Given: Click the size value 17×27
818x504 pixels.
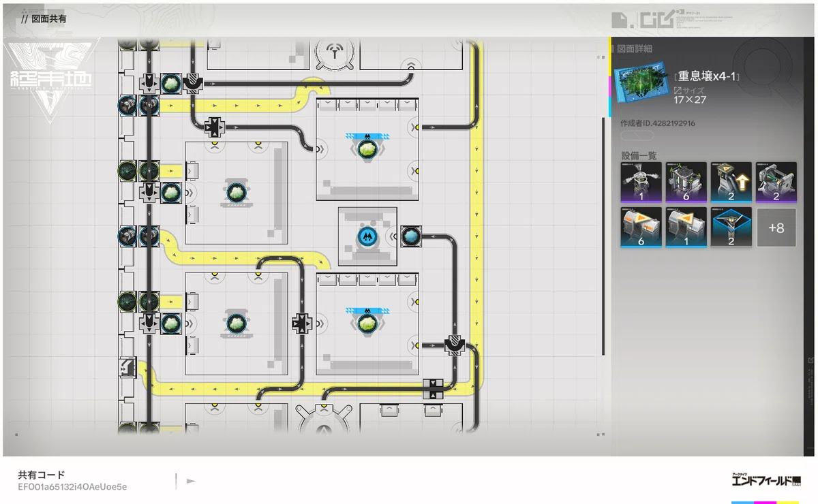Looking at the screenshot, I should pos(690,99).
